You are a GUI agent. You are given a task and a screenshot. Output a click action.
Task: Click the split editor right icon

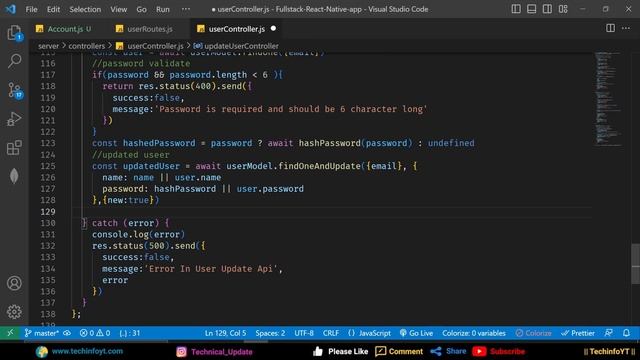point(610,28)
